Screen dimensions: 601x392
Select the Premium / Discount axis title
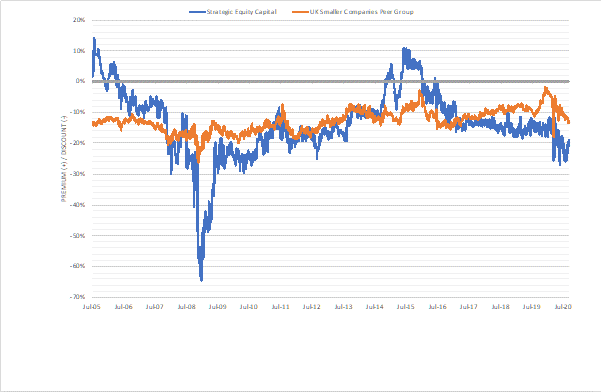pos(64,158)
